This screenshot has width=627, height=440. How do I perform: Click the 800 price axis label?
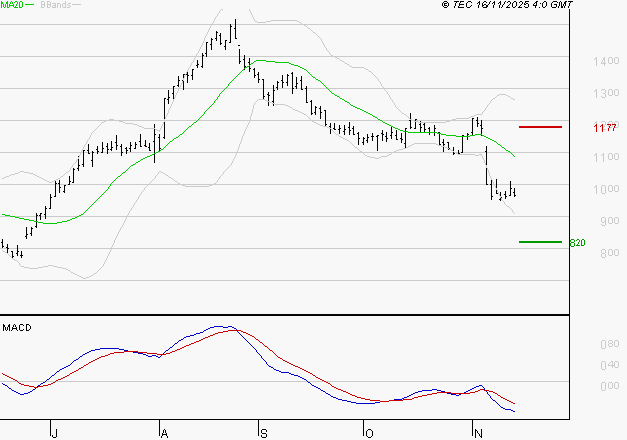point(610,253)
